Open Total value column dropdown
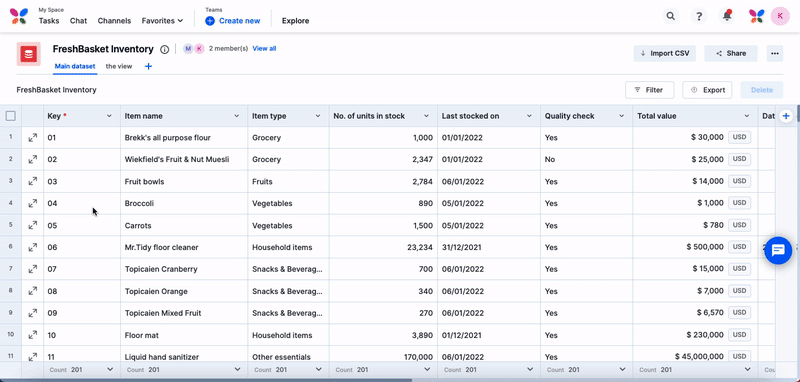The height and width of the screenshot is (382, 800). coord(747,116)
